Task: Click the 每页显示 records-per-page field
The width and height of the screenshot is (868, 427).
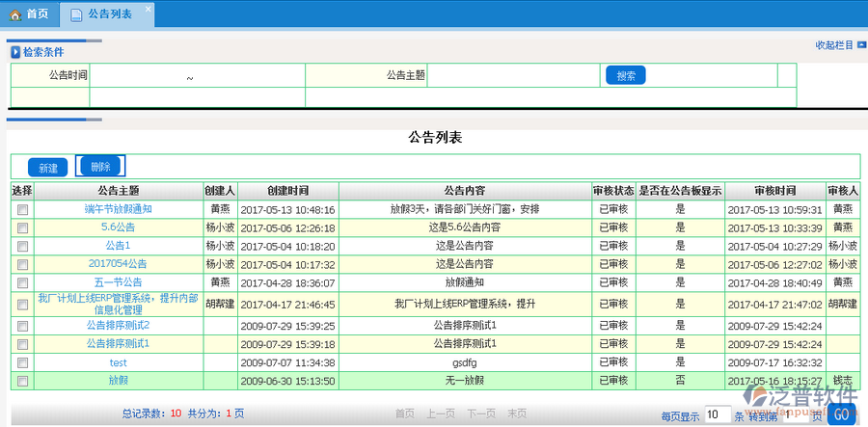Action: pyautogui.click(x=717, y=414)
